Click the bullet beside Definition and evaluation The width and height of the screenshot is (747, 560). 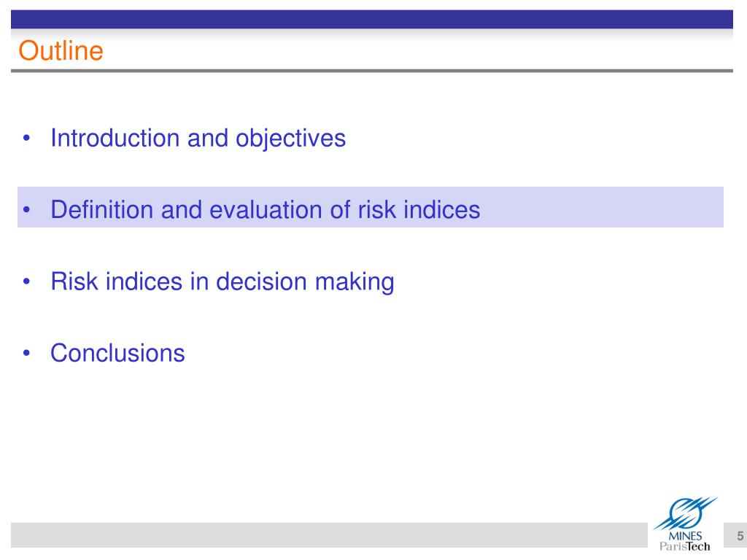(x=26, y=209)
